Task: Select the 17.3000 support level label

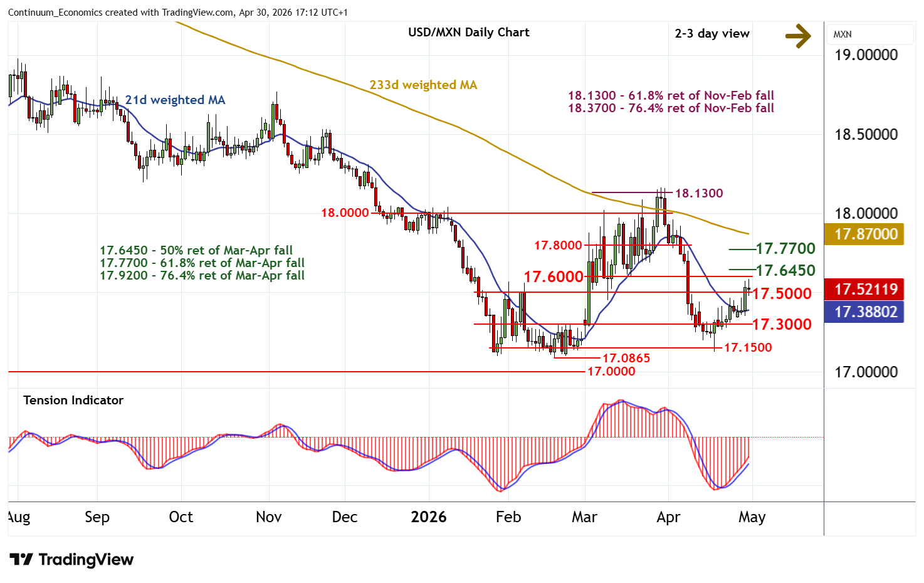Action: tap(781, 324)
